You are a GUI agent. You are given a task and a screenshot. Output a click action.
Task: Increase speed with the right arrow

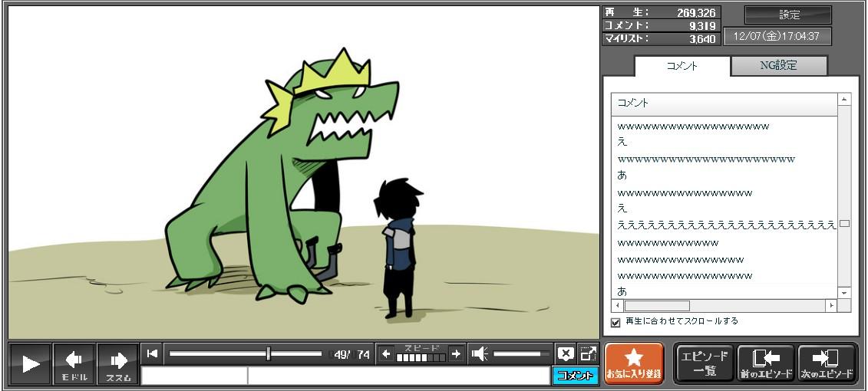tap(456, 353)
